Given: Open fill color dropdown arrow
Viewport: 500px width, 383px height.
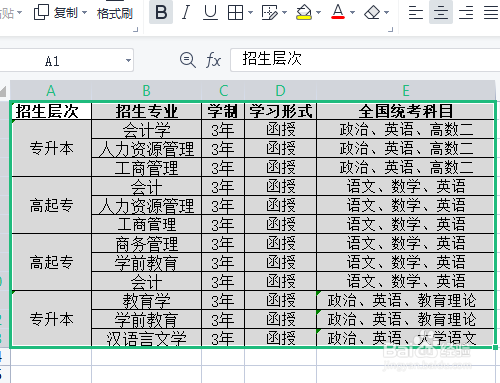Looking at the screenshot, I should tap(318, 13).
